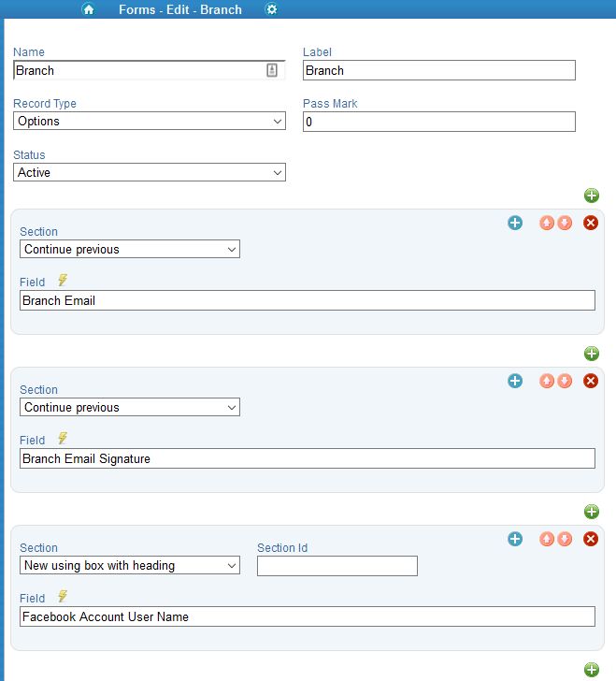Expand the Status dropdown set to Active
This screenshot has width=616, height=681.
[x=150, y=173]
